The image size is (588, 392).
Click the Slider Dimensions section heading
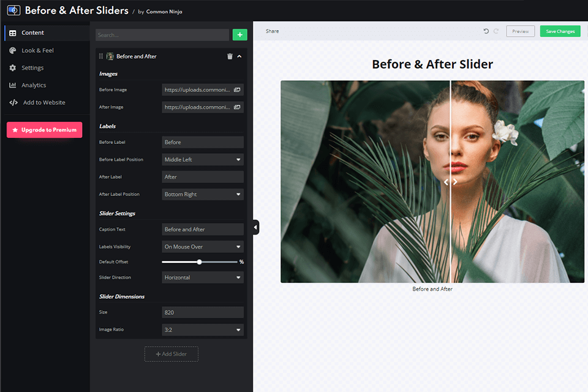coord(121,296)
